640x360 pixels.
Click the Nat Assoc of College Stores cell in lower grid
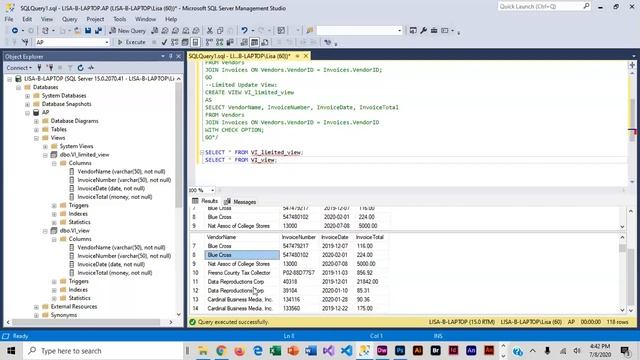[242, 264]
